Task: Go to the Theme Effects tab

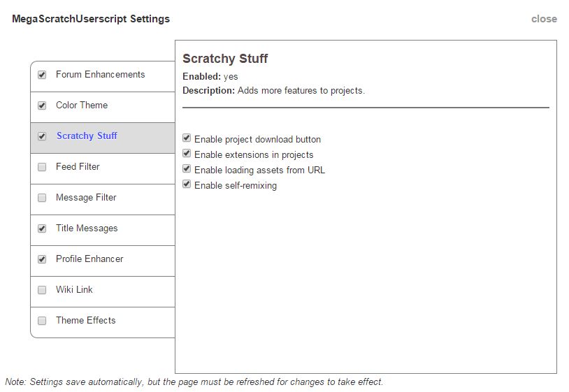Action: tap(86, 321)
